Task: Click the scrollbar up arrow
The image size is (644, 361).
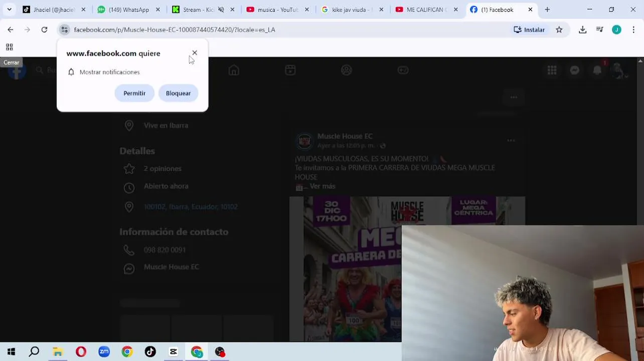Action: pyautogui.click(x=640, y=61)
